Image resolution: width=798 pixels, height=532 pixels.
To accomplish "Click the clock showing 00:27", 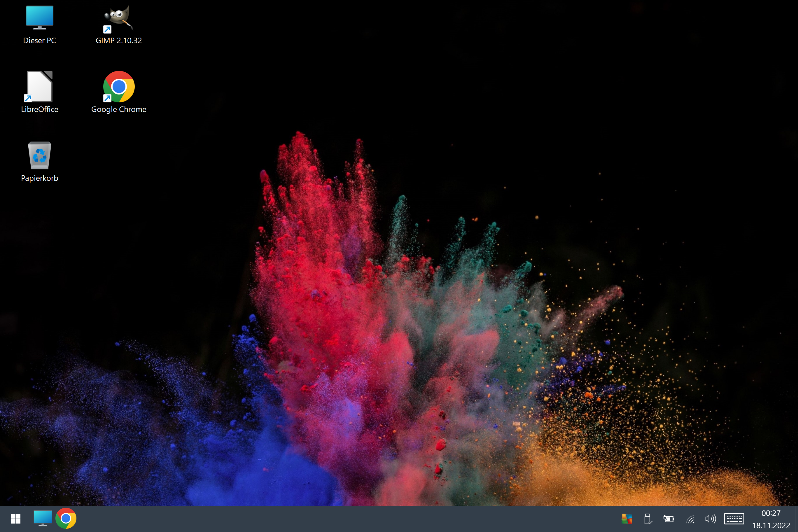I will click(x=771, y=513).
